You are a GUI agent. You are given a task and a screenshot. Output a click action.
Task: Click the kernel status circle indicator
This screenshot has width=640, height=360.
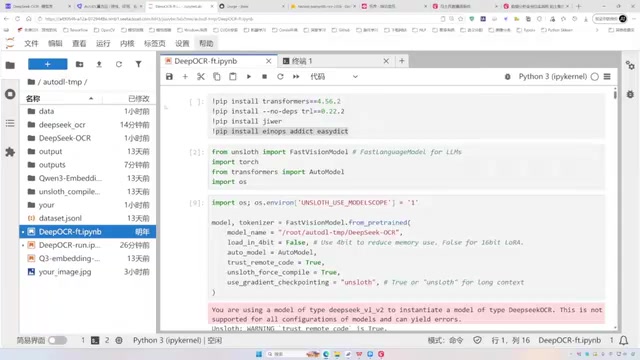click(595, 77)
